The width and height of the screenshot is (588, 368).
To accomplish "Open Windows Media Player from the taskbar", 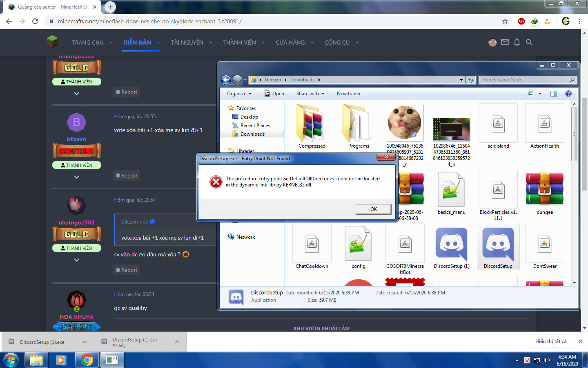I will pyautogui.click(x=61, y=360).
